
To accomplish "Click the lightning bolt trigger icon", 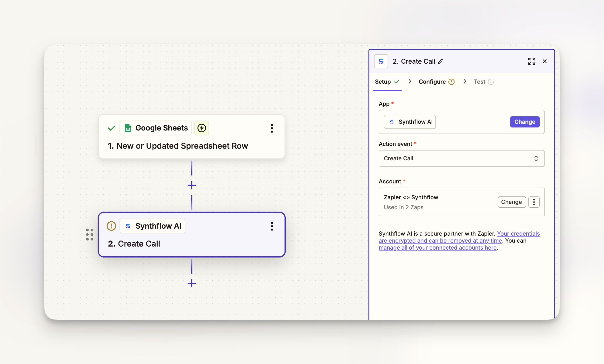I will (201, 128).
